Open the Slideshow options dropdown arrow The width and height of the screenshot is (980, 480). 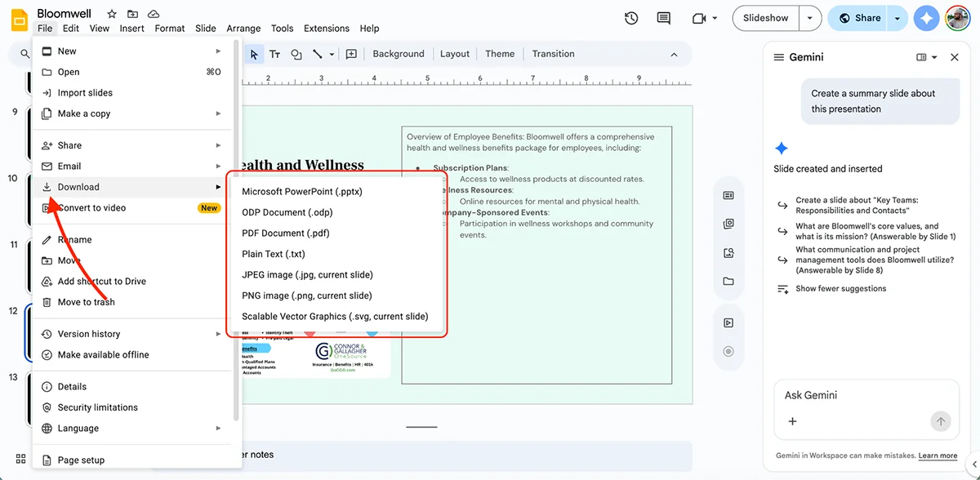click(x=809, y=18)
